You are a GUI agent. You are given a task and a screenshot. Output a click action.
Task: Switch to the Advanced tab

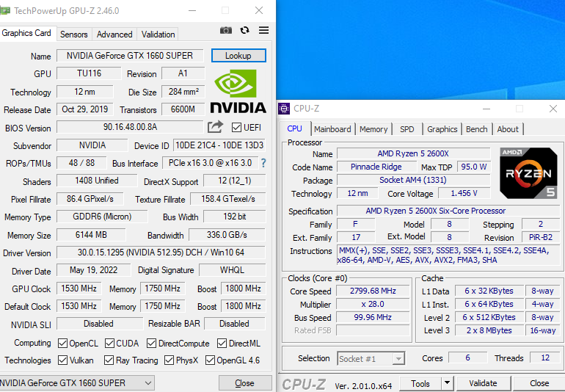pyautogui.click(x=114, y=35)
